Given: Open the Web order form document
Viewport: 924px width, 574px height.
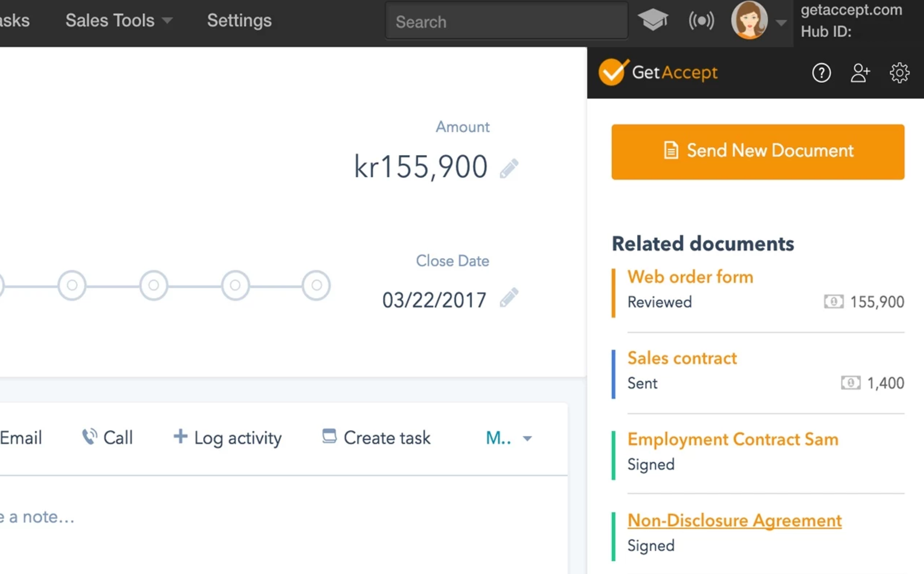Looking at the screenshot, I should (690, 277).
